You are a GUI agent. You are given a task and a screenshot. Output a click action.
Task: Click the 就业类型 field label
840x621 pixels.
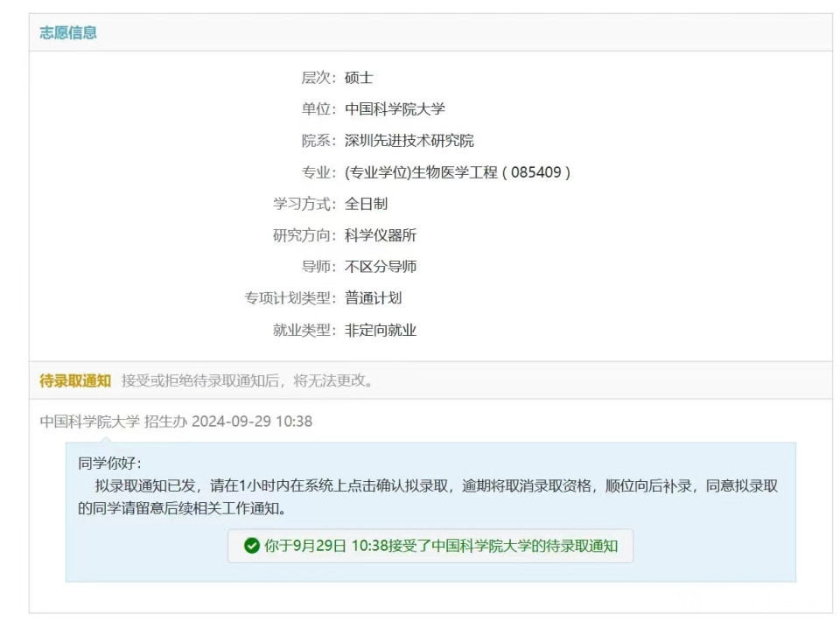[x=304, y=330]
